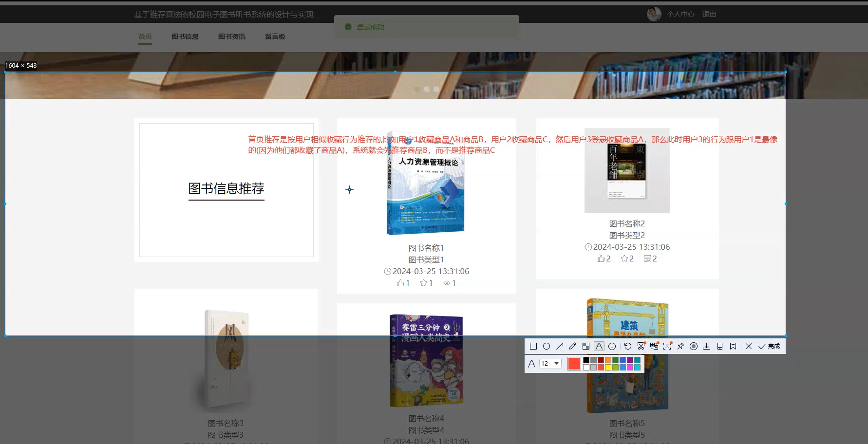The image size is (868, 444).
Task: Open the font size 12 dropdown
Action: point(550,364)
